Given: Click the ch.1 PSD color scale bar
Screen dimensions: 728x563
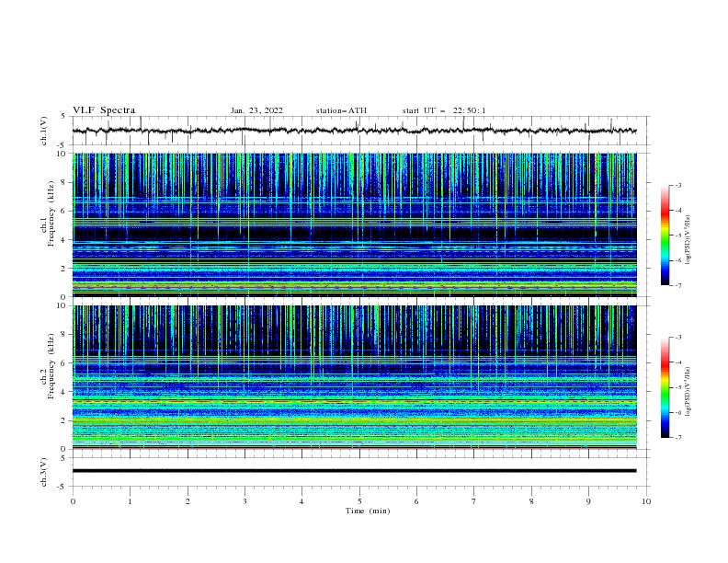Looking at the screenshot, I should tap(665, 236).
